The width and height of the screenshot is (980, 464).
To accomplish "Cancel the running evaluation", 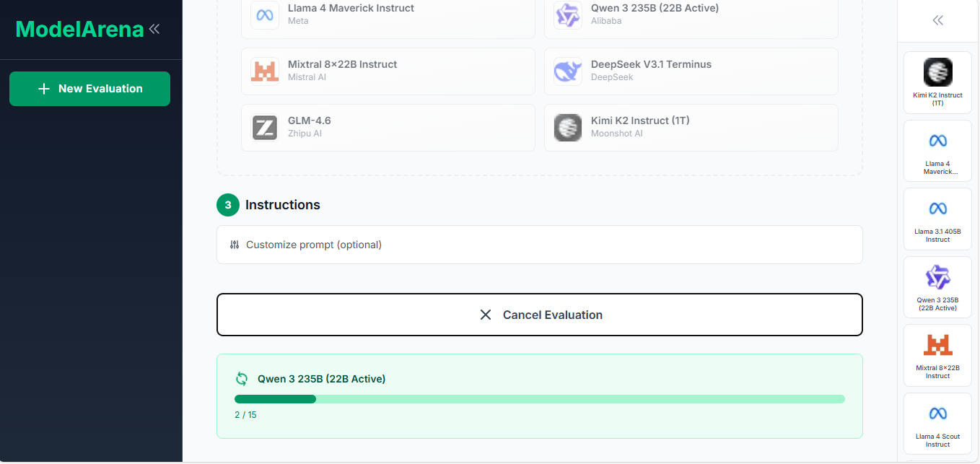I will coord(540,315).
